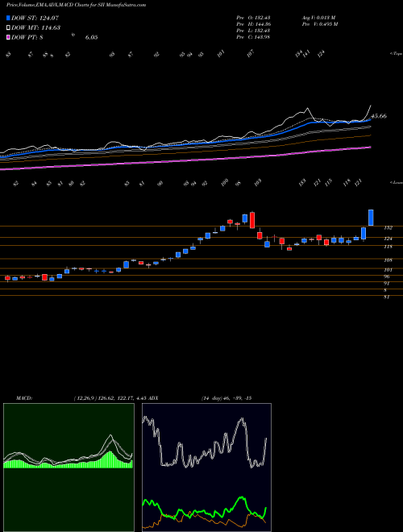Click the '45.66' EMA end label

(x=379, y=116)
